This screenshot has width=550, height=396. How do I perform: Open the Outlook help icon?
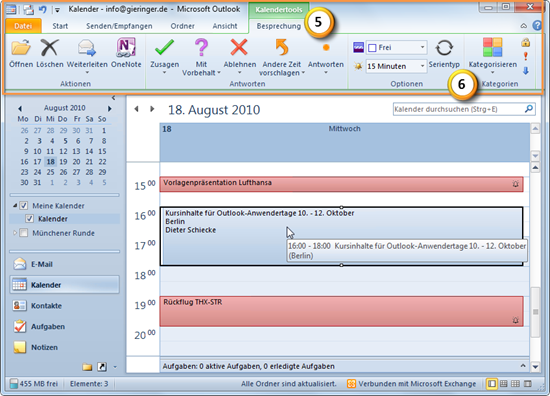click(537, 26)
